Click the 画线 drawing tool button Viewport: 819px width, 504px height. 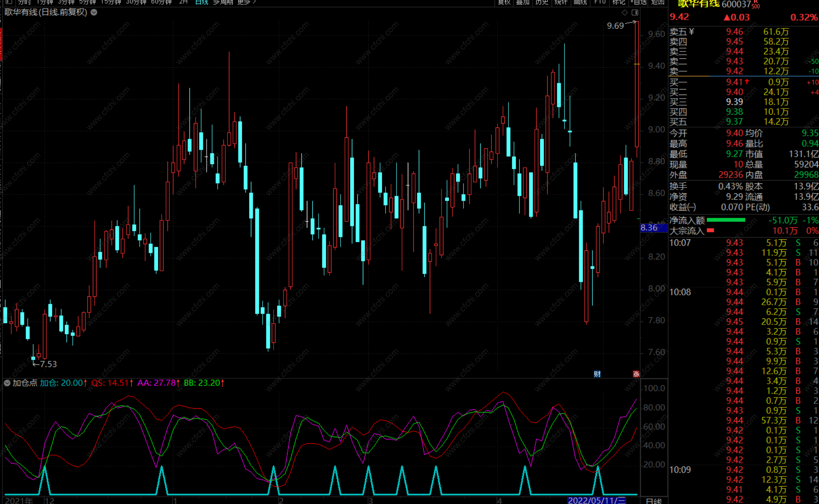[580, 2]
